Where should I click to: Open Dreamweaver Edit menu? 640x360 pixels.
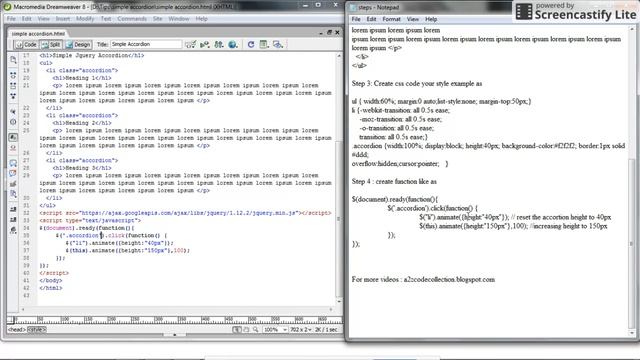[27, 19]
